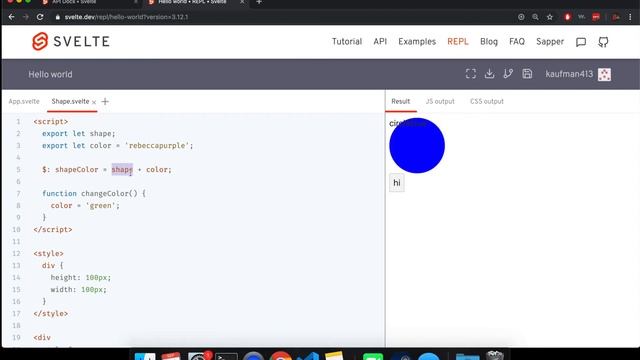Open the Chrome three-dot menu
This screenshot has width=640, height=360.
pyautogui.click(x=630, y=17)
